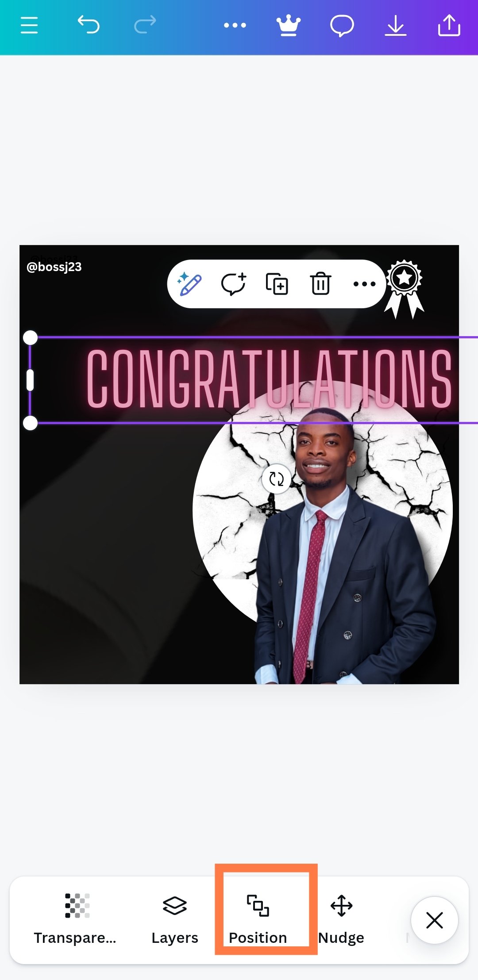Open more options in top bar
This screenshot has height=980, width=478.
coord(235,25)
